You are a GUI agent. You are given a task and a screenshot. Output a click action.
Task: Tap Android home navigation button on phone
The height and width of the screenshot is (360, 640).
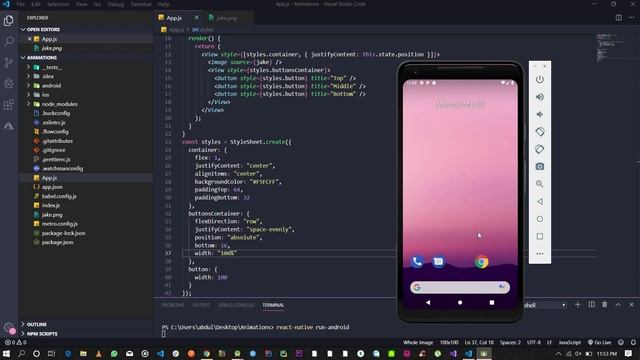click(x=460, y=302)
